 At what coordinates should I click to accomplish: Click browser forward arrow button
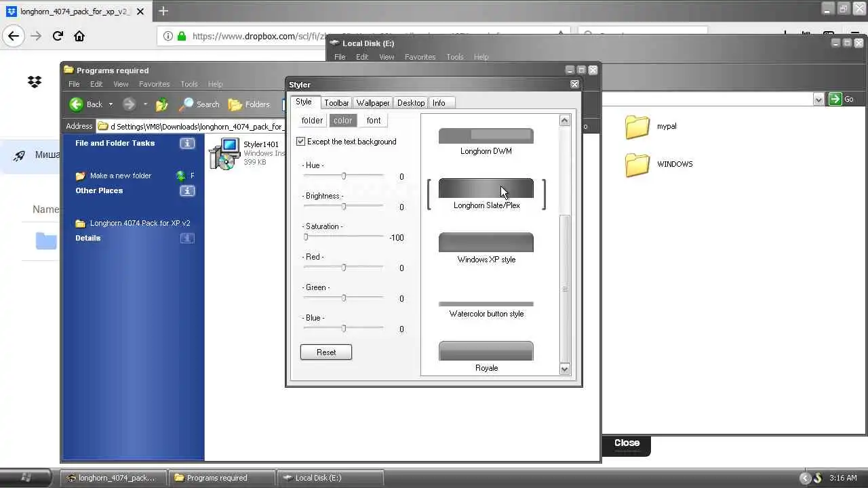pyautogui.click(x=36, y=36)
